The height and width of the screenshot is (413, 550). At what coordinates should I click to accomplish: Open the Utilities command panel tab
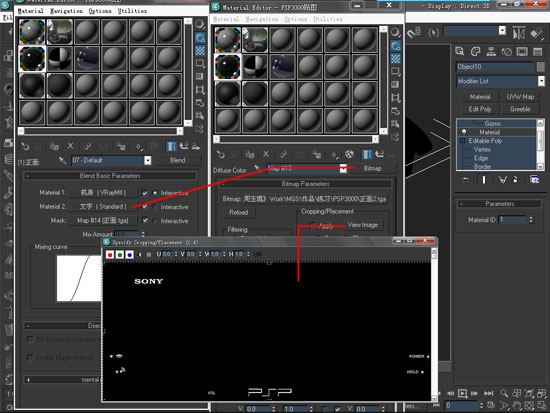tap(537, 52)
